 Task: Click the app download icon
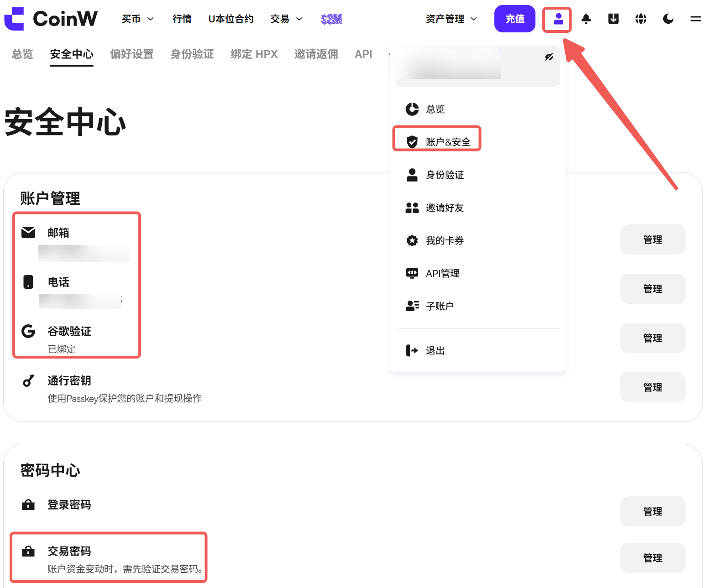614,19
